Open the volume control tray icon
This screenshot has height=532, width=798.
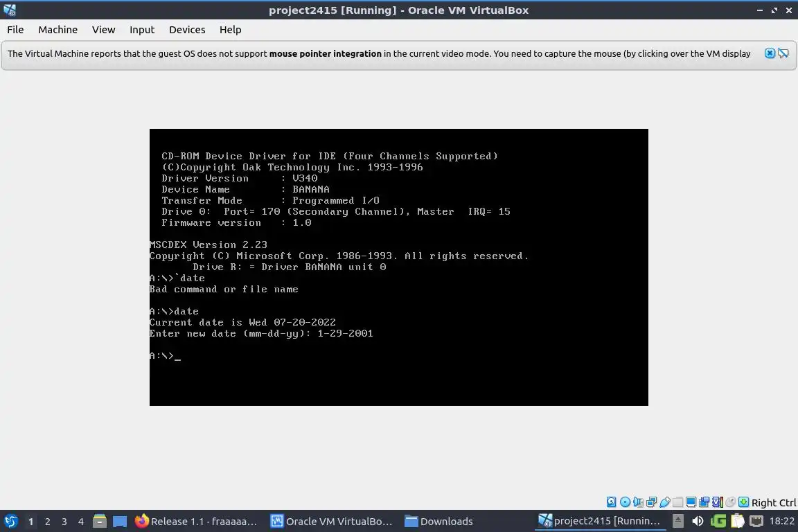pyautogui.click(x=698, y=521)
